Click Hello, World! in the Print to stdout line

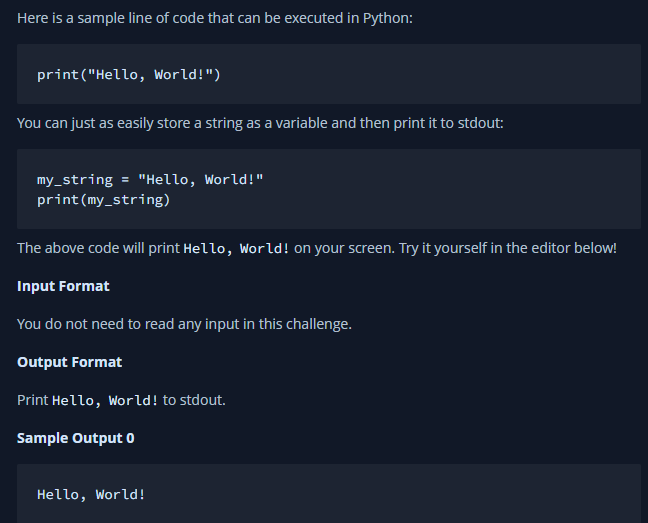105,400
